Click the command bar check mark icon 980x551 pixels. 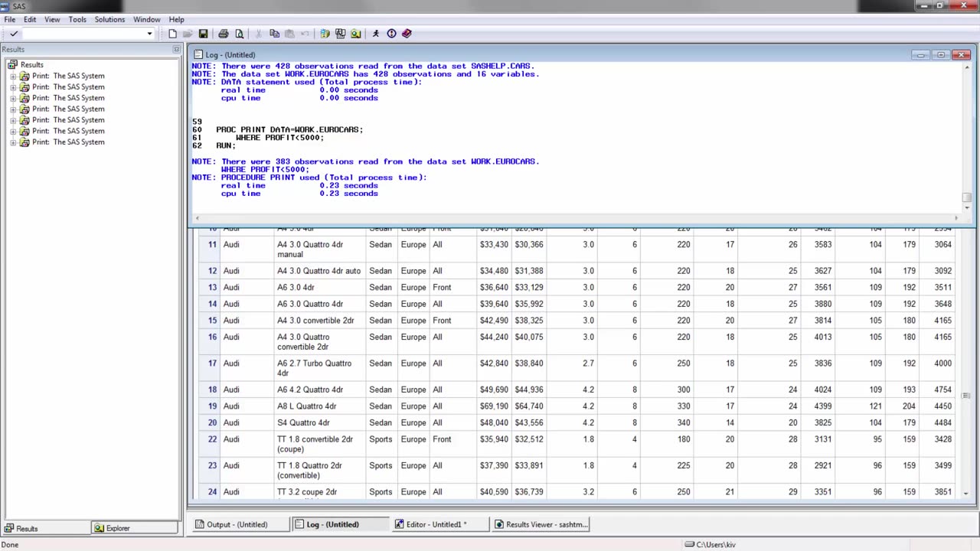[x=14, y=34]
